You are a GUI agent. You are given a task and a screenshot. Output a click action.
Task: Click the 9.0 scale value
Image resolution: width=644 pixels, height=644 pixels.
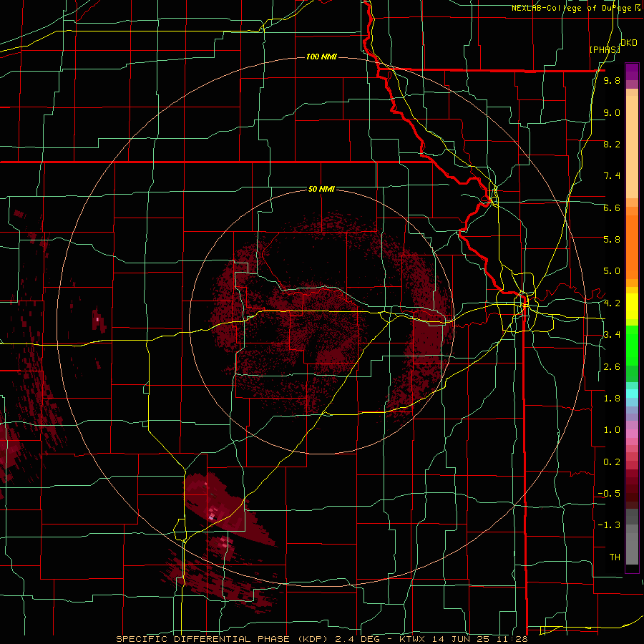[x=612, y=112]
